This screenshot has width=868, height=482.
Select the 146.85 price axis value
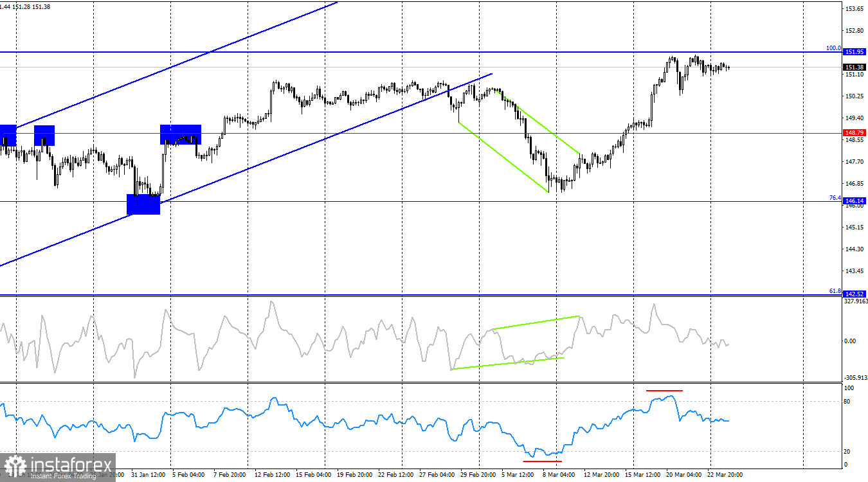[854, 184]
